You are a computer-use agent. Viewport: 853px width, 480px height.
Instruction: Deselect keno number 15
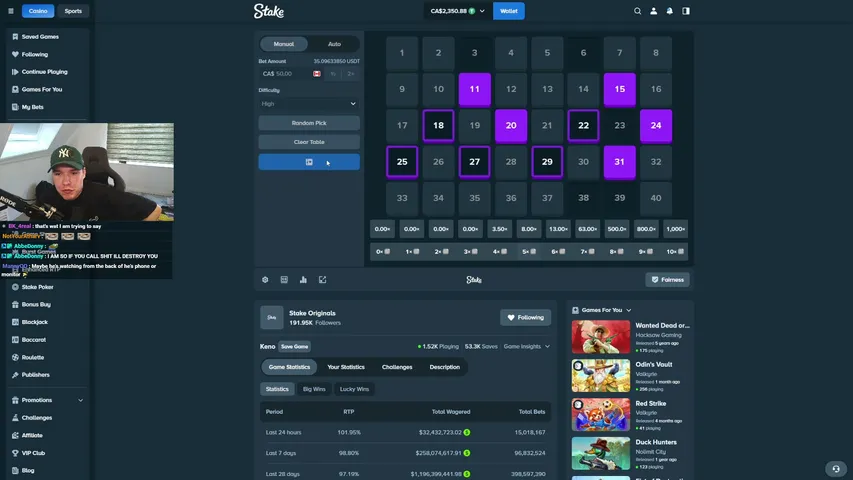[620, 89]
